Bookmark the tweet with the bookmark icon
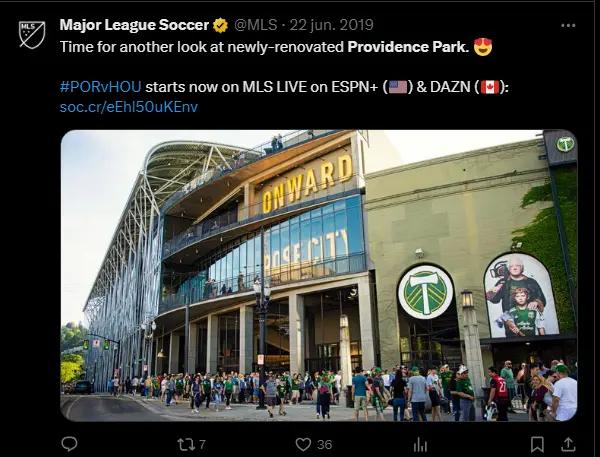Screen dimensions: 600x457 pyautogui.click(x=537, y=444)
